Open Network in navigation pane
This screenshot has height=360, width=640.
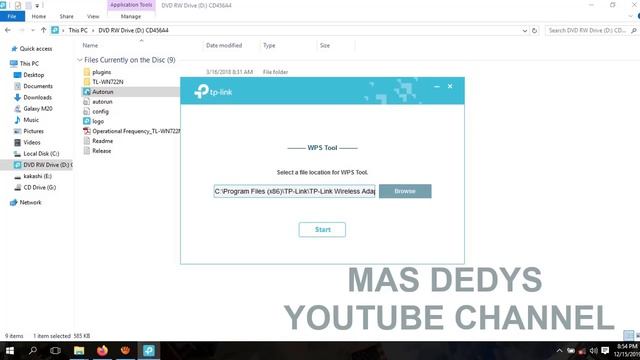[x=30, y=202]
